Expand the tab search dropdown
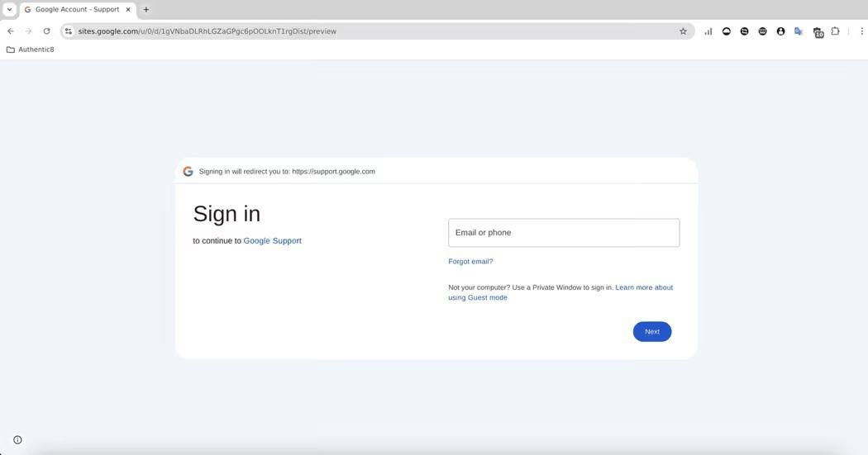This screenshot has height=455, width=868. pos(9,9)
